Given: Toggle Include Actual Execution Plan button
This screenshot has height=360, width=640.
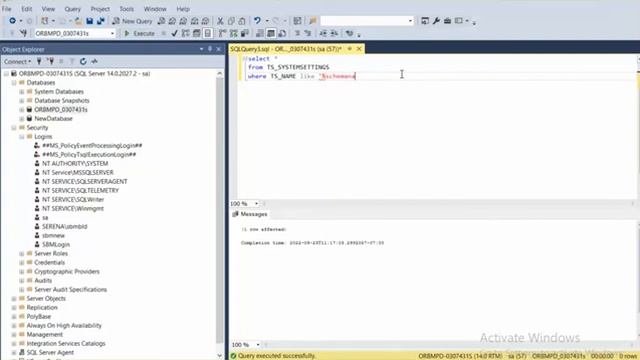Looking at the screenshot, I should pos(222,33).
